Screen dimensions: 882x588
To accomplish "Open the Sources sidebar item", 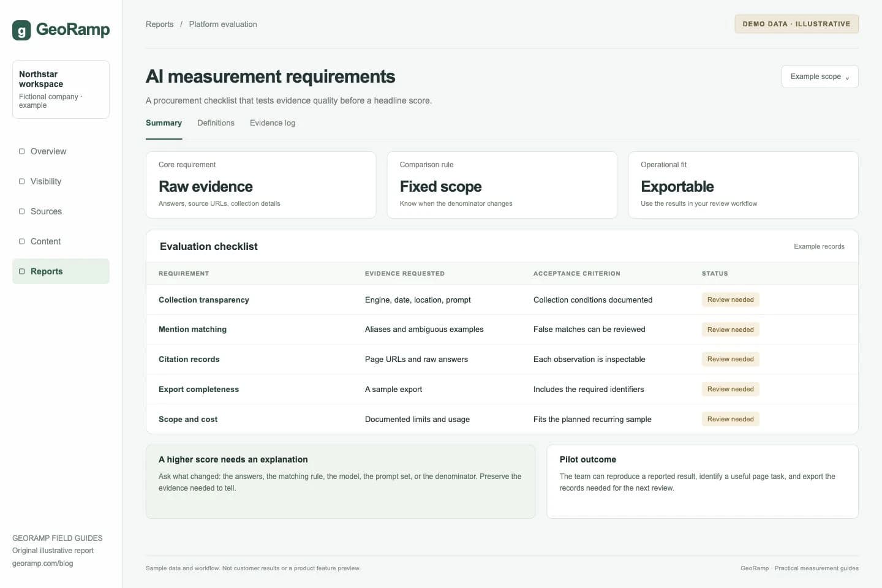I will tap(61, 211).
